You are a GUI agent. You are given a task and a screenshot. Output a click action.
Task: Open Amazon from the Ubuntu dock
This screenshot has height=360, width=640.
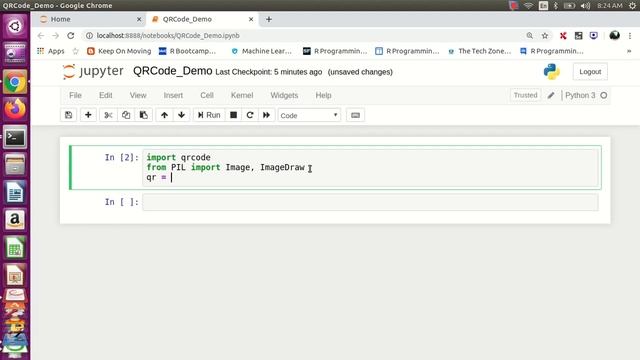(15, 220)
